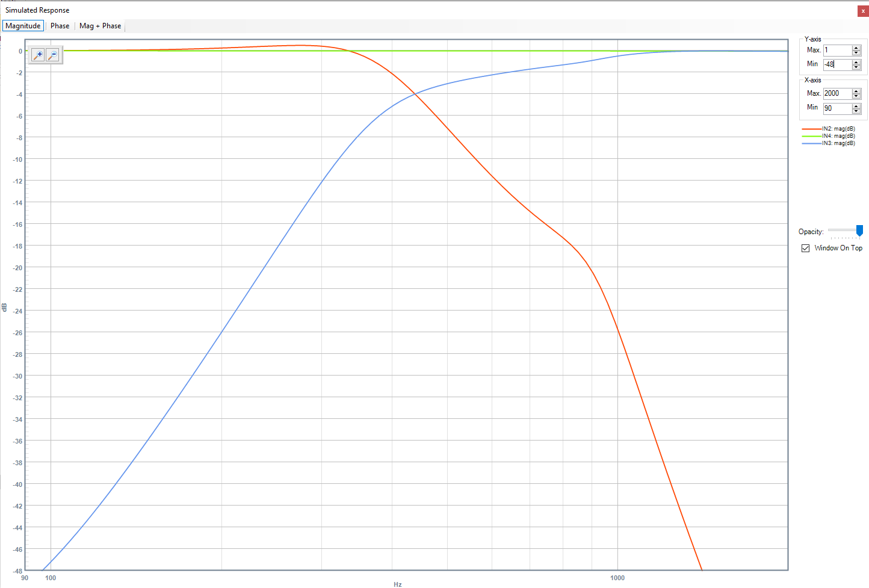Image resolution: width=869 pixels, height=588 pixels.
Task: Toggle the Window On Top checkbox
Action: pyautogui.click(x=805, y=248)
